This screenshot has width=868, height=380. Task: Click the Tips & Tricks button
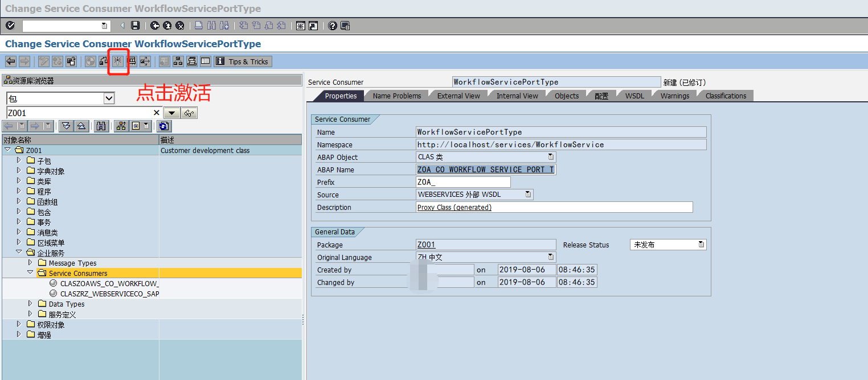[243, 61]
